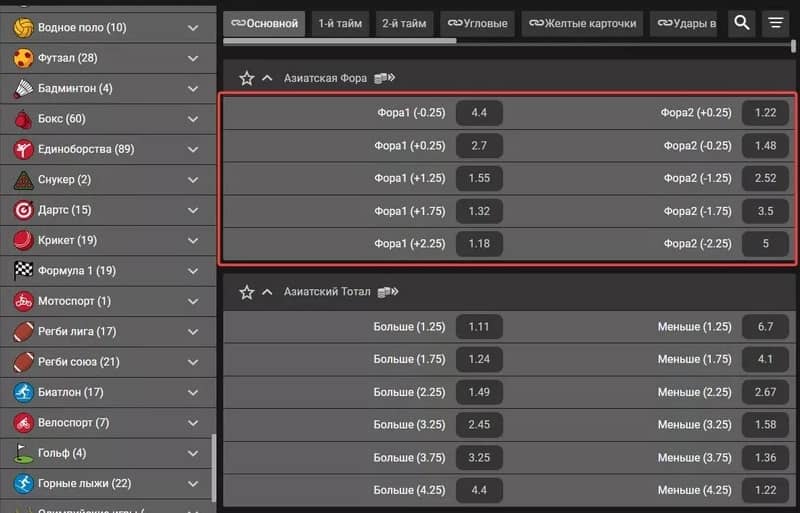Click the Биатлон skier icon
Screen dimensions: 800x513
[x=23, y=392]
